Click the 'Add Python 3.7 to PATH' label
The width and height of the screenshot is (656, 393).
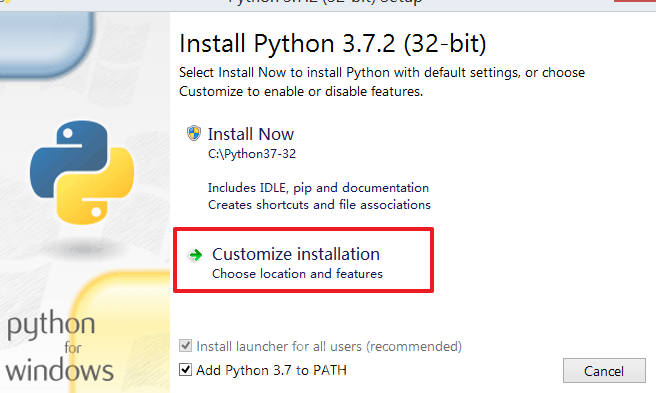[272, 370]
